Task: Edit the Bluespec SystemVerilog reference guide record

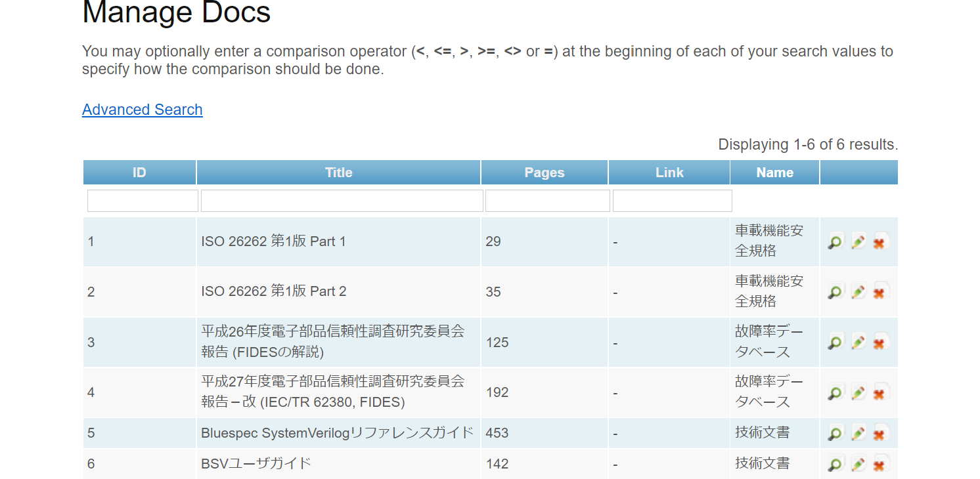Action: [x=858, y=434]
